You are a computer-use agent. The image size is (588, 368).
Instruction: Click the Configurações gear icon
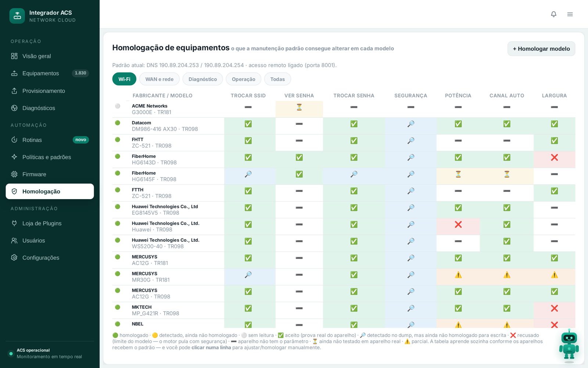pos(14,258)
